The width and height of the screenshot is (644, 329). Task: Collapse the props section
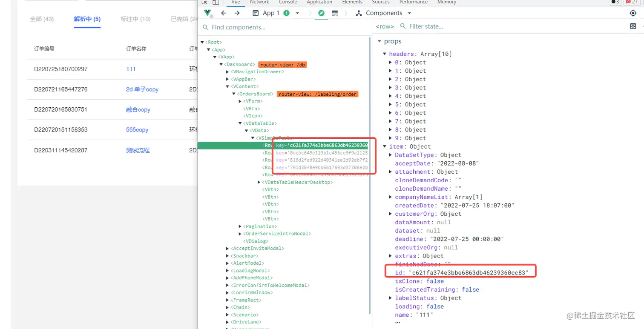(x=379, y=42)
